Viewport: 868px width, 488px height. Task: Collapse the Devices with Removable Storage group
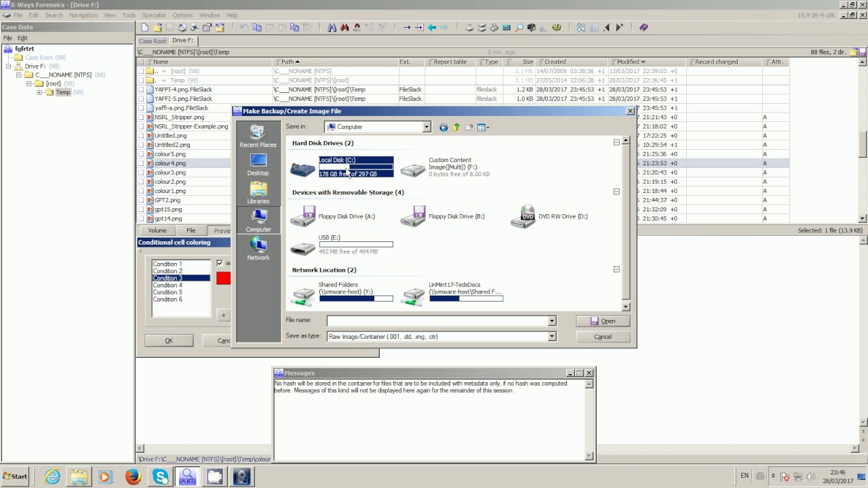(616, 192)
